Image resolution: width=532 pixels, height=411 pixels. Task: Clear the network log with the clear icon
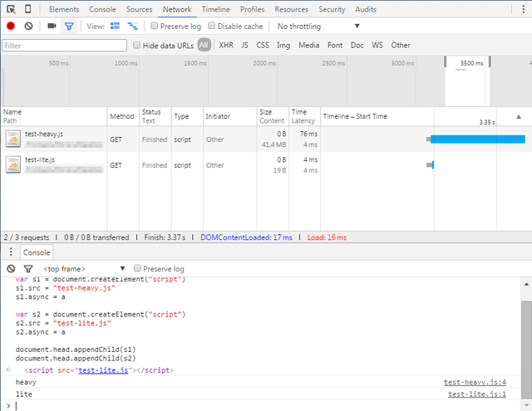coord(28,26)
